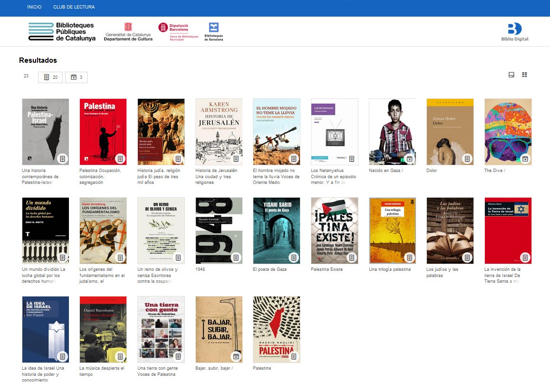Open Una historia contemporánea de Palestina-Israel cover
Viewport: 550px width, 392px height.
point(46,132)
